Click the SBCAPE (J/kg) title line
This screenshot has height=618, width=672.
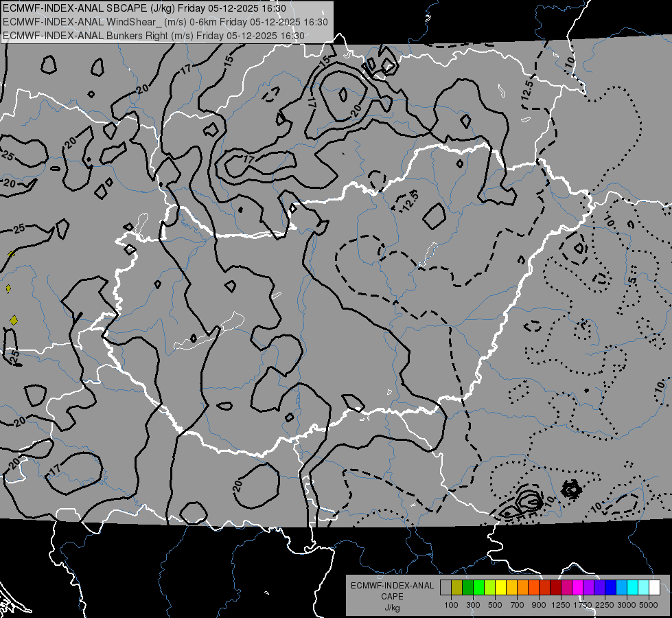tap(144, 8)
